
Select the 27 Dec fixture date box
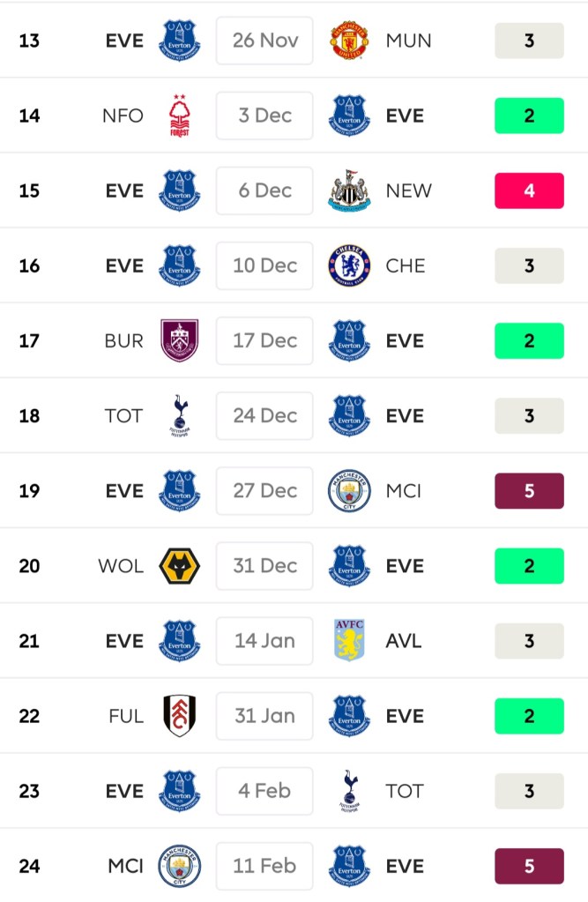[264, 491]
